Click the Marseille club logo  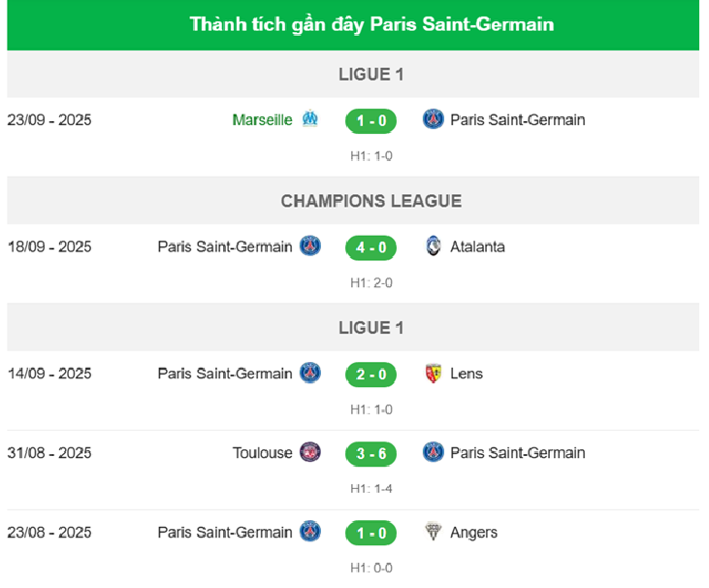tap(310, 119)
